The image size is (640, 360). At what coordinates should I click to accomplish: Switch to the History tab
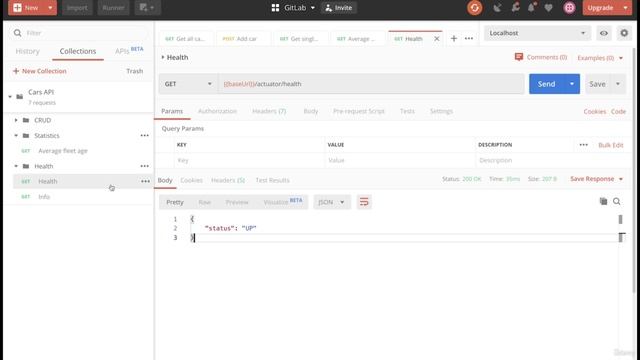(28, 51)
